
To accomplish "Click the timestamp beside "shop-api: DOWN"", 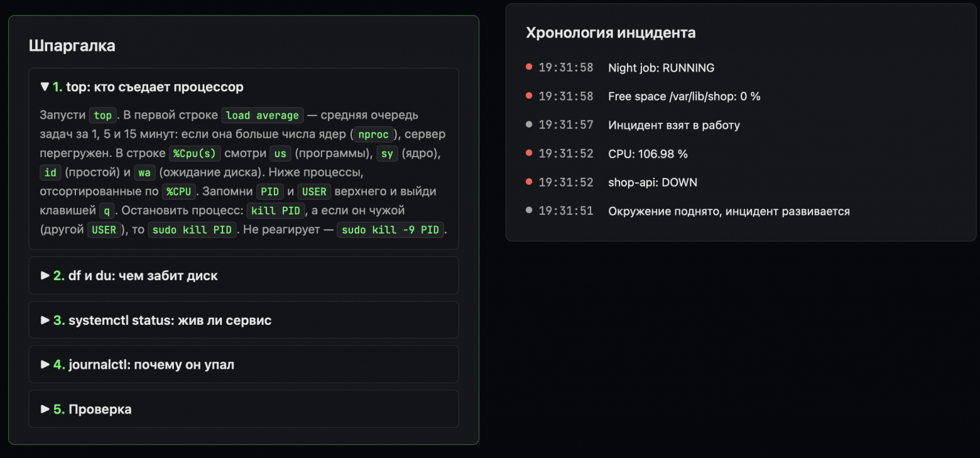I will 566,182.
